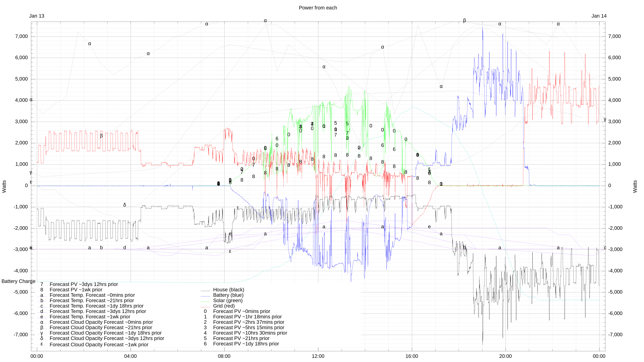Image resolution: width=644 pixels, height=362 pixels.
Task: Click the 04:00 time axis label
Action: click(131, 356)
